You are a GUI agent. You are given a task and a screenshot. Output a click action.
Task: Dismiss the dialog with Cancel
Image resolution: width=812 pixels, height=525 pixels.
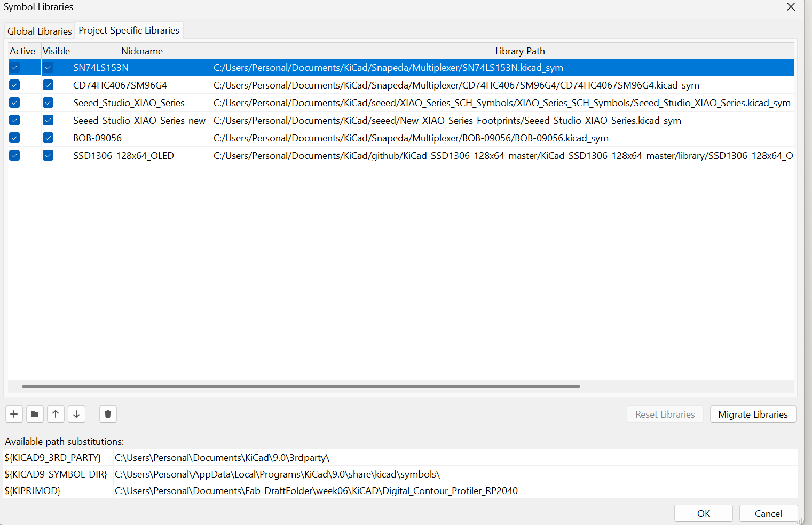coord(768,513)
